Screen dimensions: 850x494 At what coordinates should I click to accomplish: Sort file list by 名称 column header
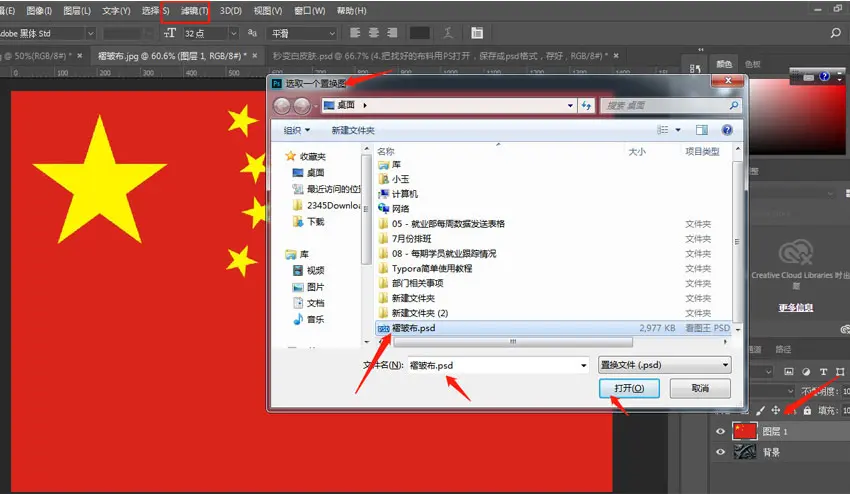386,151
